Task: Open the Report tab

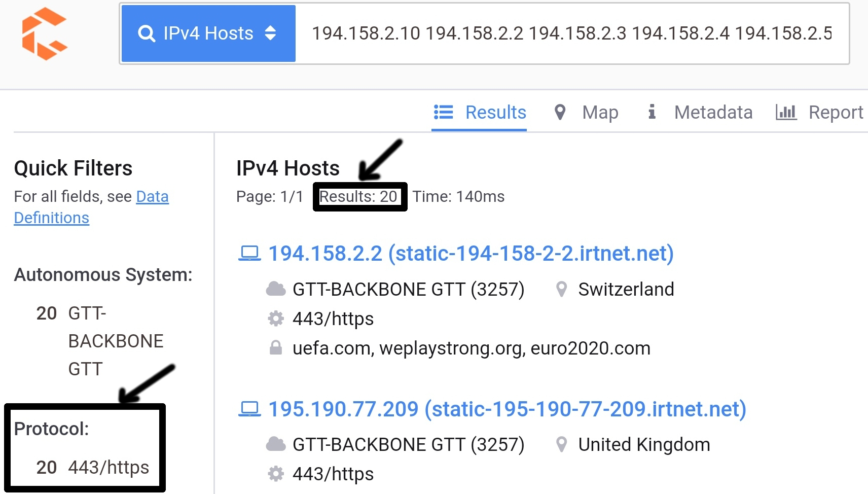Action: pos(819,112)
